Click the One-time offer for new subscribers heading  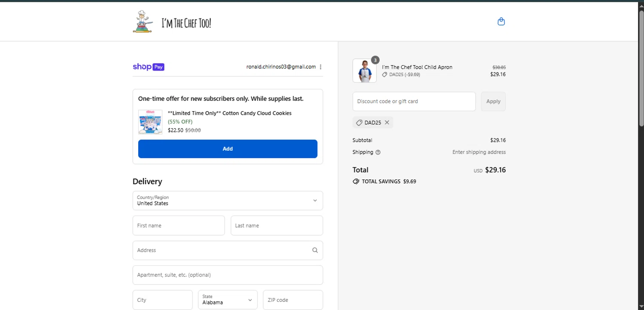[x=221, y=99]
